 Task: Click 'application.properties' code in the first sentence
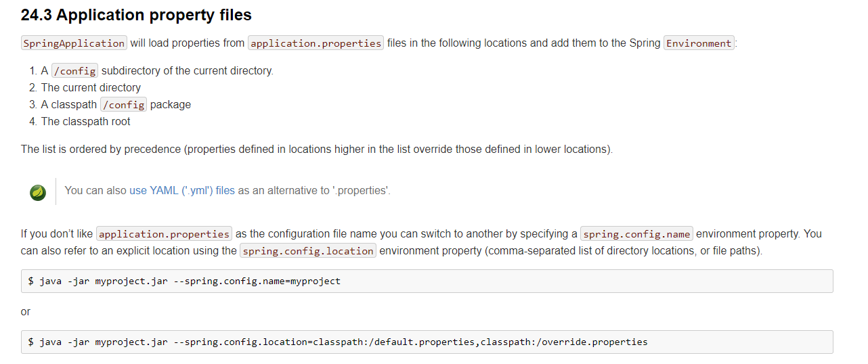316,43
